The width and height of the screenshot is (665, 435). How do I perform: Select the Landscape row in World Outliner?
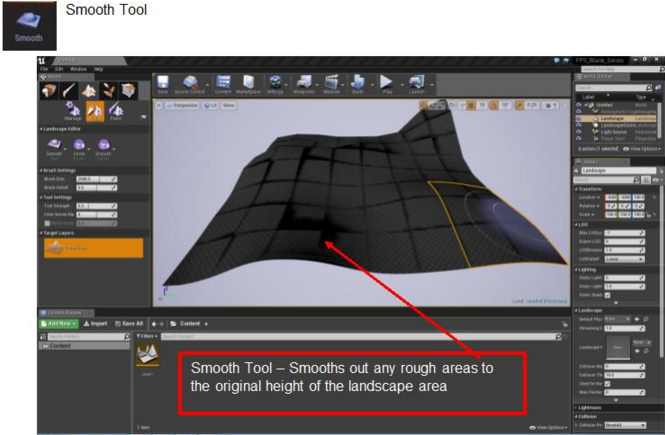(617, 118)
